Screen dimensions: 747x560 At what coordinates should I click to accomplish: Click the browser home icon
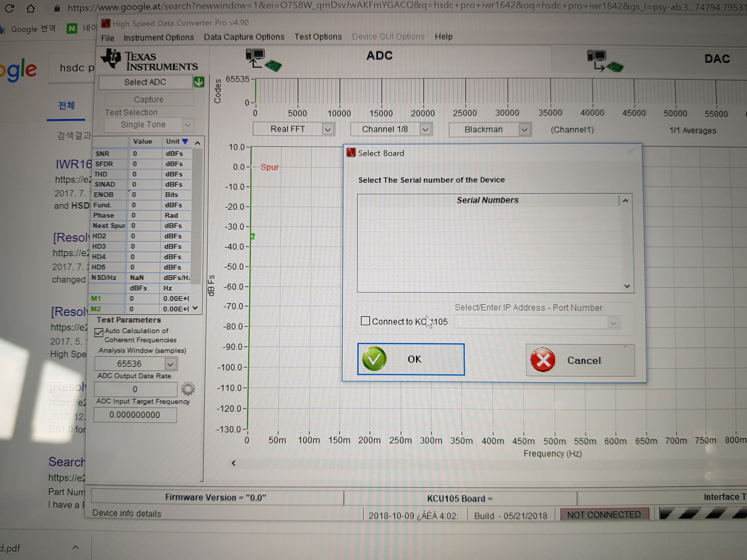tap(30, 8)
